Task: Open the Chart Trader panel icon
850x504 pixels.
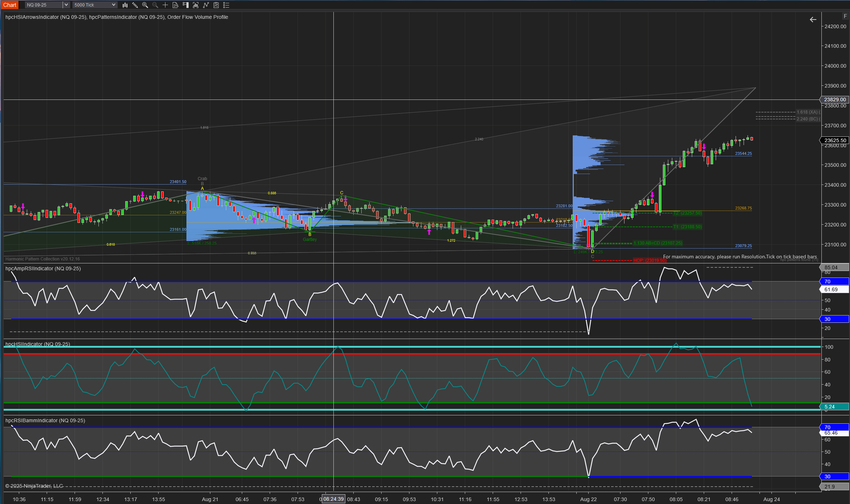Action: click(186, 5)
